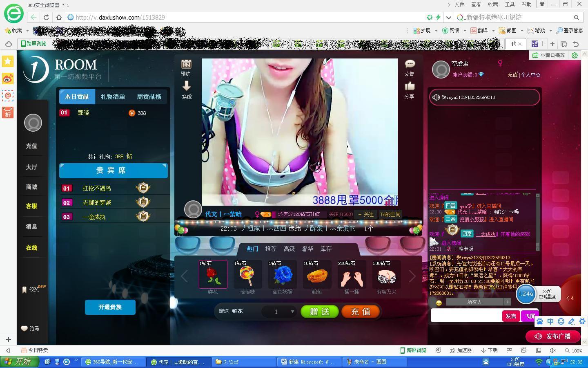Click the 换线 switch line arrow icon
This screenshot has width=588, height=368.
(186, 86)
